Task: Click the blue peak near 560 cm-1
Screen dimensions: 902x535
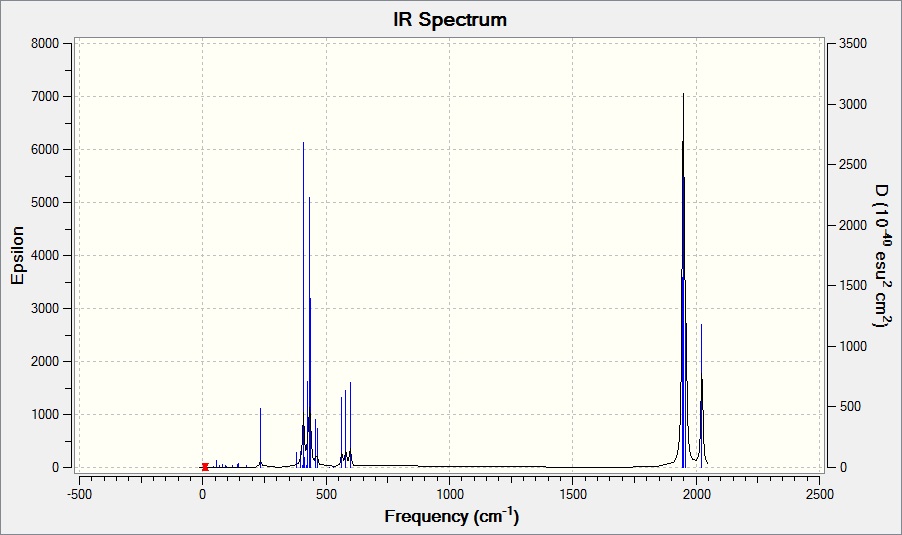Action: pyautogui.click(x=341, y=432)
